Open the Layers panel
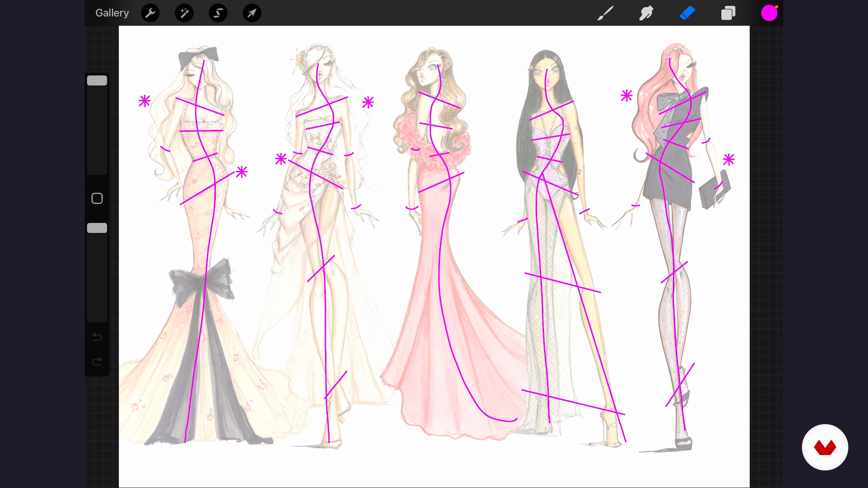Viewport: 868px width, 488px height. (x=728, y=13)
